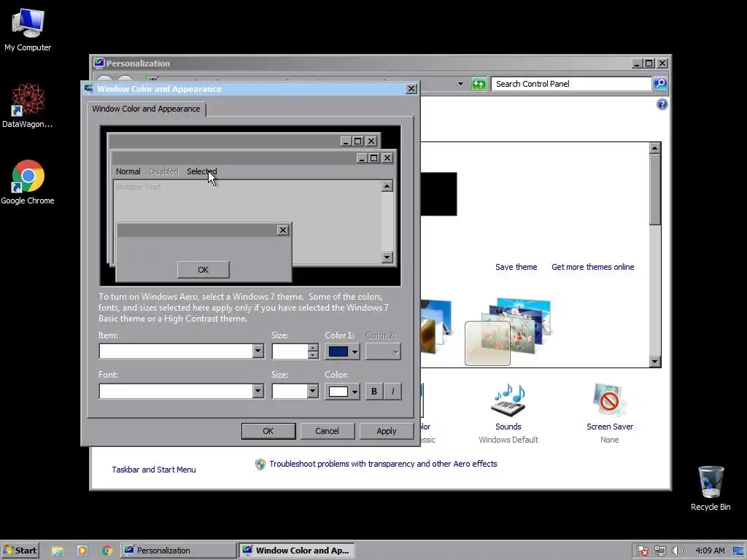This screenshot has width=747, height=560.
Task: Click the None label under Screen Saver
Action: 609,440
